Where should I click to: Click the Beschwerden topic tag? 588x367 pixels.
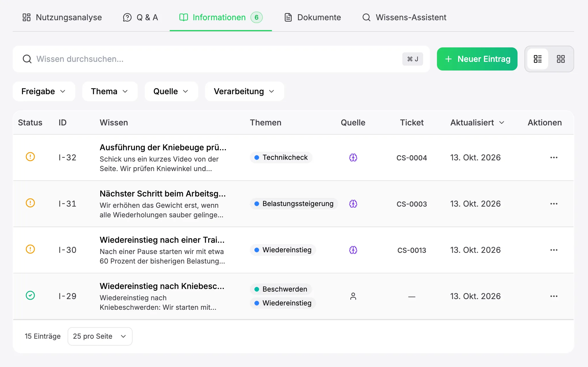pos(281,289)
